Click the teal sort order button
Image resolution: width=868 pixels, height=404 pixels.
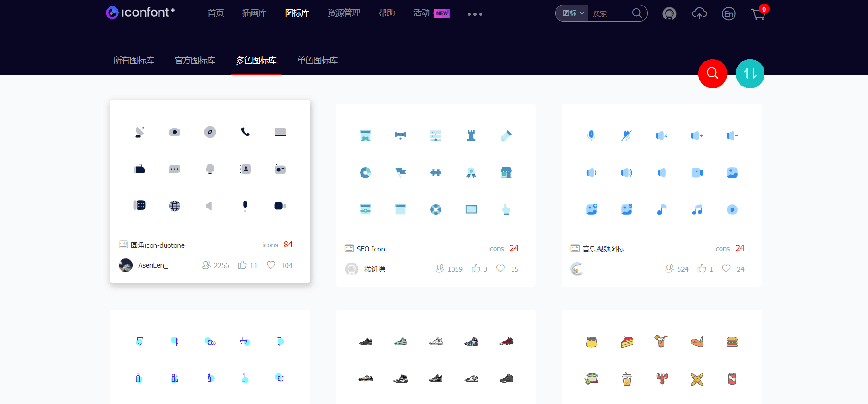pos(750,73)
